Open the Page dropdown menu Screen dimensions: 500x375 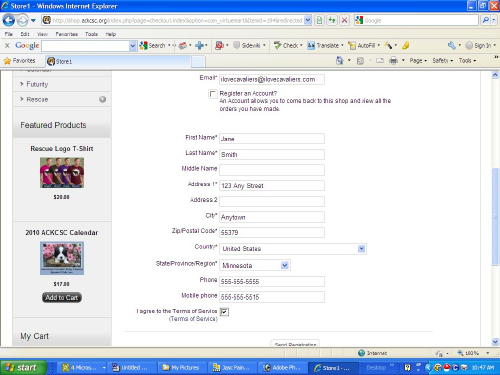(418, 61)
